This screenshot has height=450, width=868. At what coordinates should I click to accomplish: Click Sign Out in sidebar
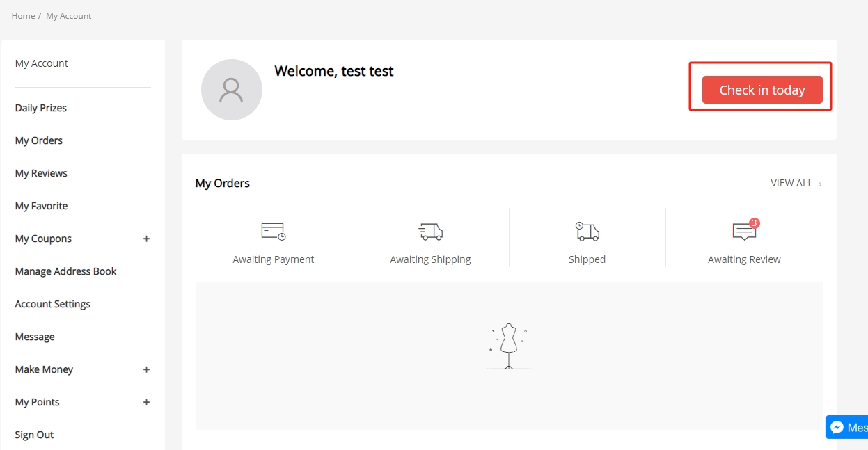coord(34,435)
